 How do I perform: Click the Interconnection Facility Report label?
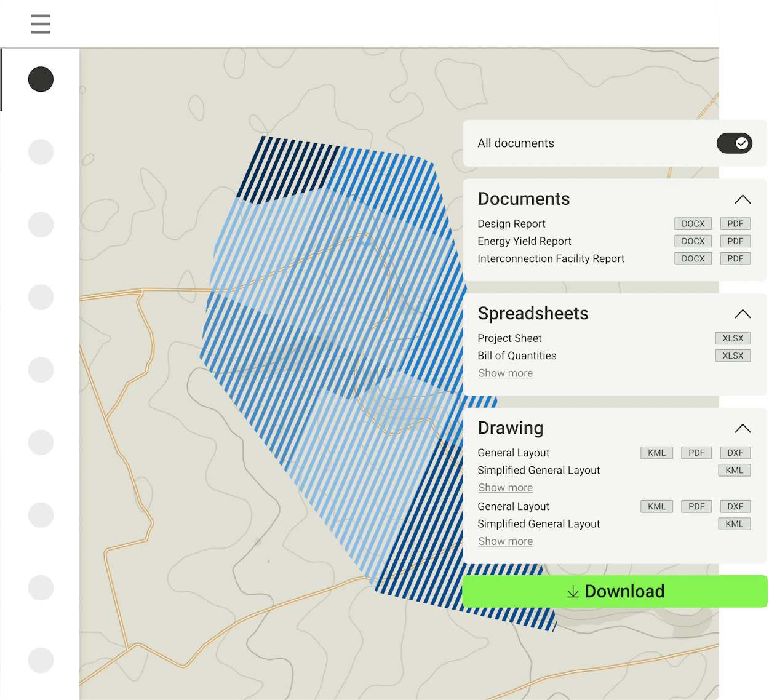pyautogui.click(x=551, y=258)
